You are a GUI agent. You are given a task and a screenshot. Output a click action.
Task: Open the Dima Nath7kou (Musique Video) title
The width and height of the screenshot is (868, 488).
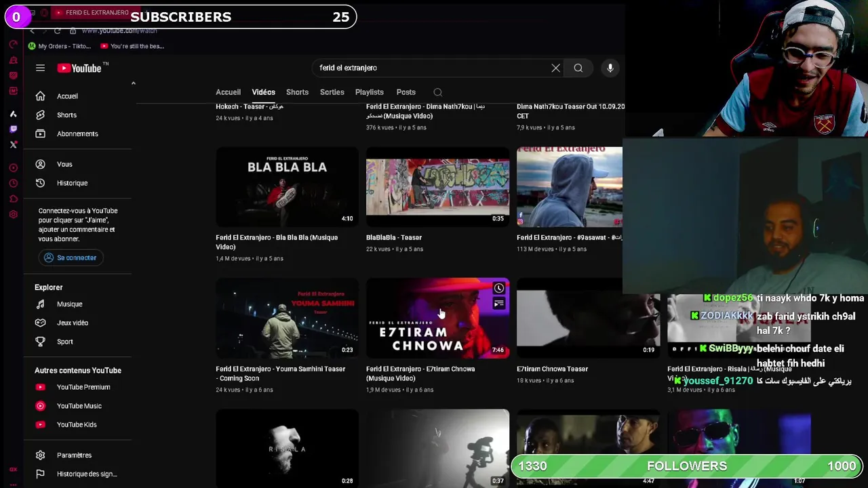point(425,111)
